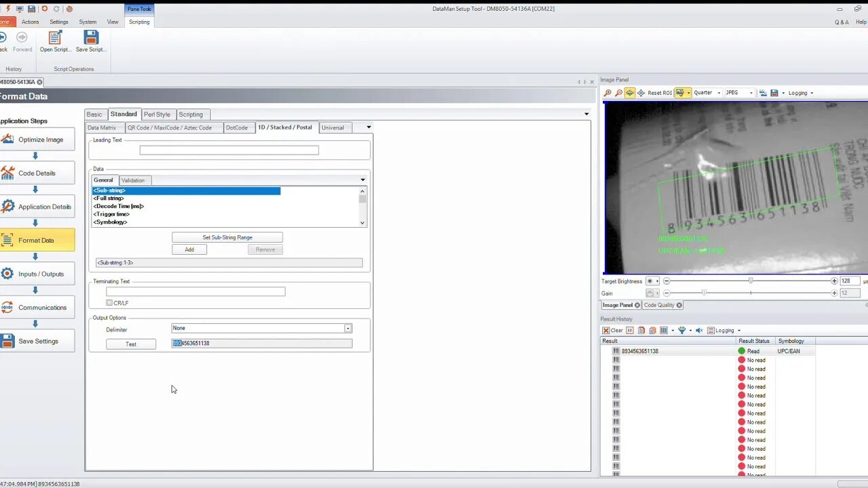Click in the Leading Text input field
The height and width of the screenshot is (488, 868).
[229, 150]
